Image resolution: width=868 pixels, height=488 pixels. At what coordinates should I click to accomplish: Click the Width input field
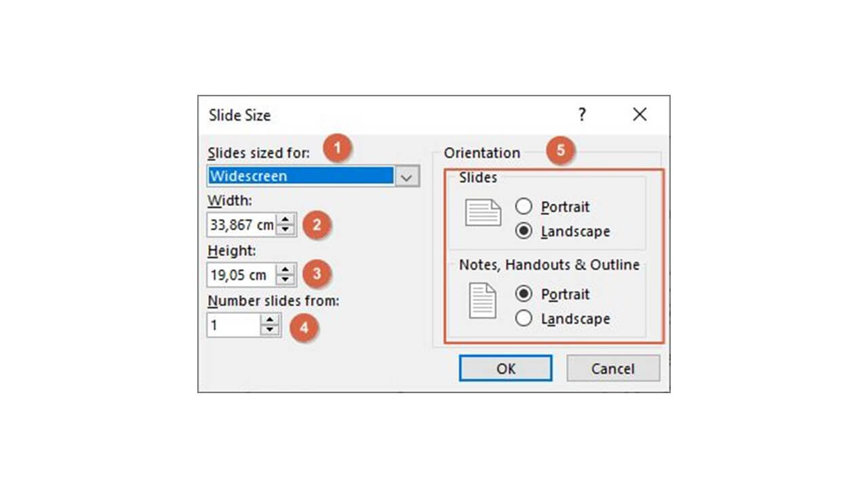tap(241, 225)
